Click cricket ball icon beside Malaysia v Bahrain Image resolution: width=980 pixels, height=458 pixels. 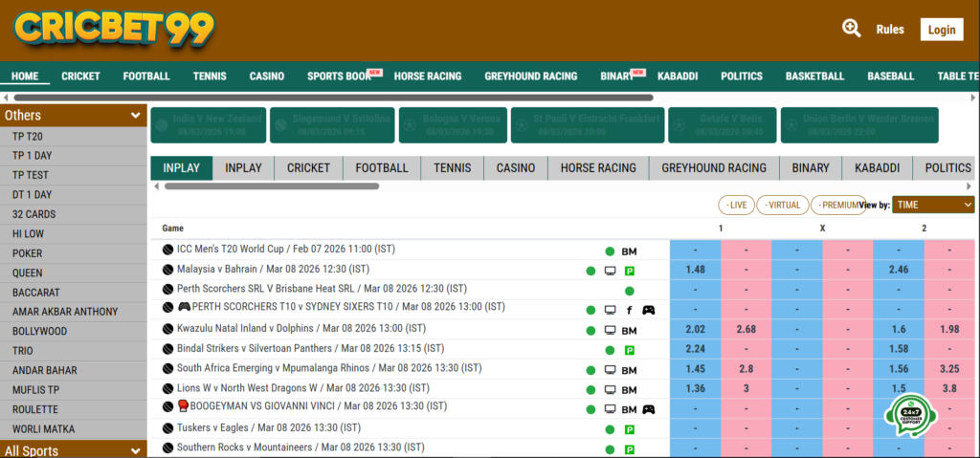[x=167, y=270]
